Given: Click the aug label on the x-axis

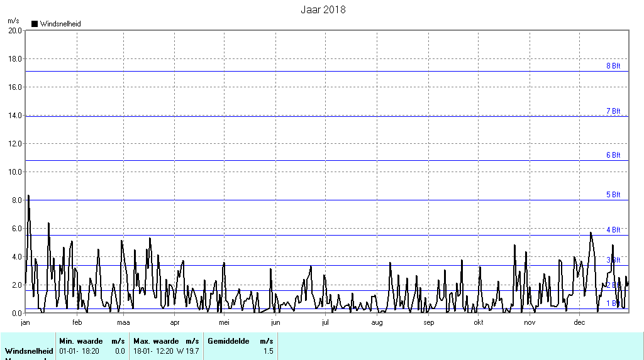Looking at the screenshot, I should pos(377,322).
